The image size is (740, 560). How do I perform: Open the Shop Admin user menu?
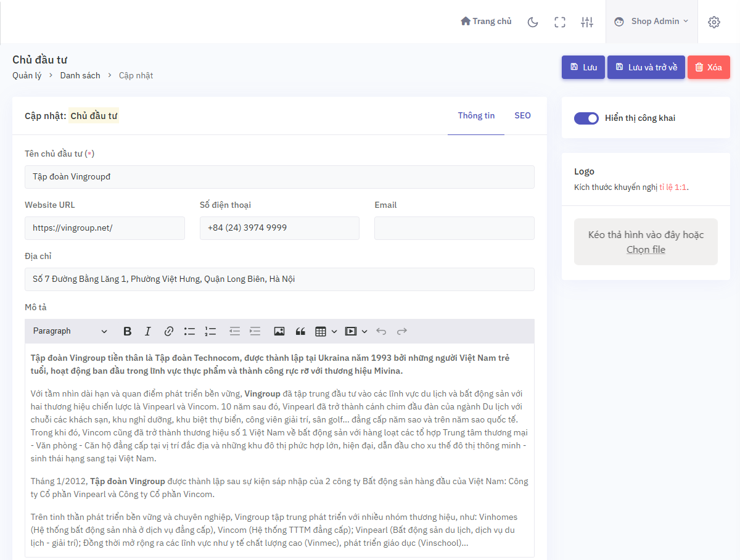coord(652,22)
